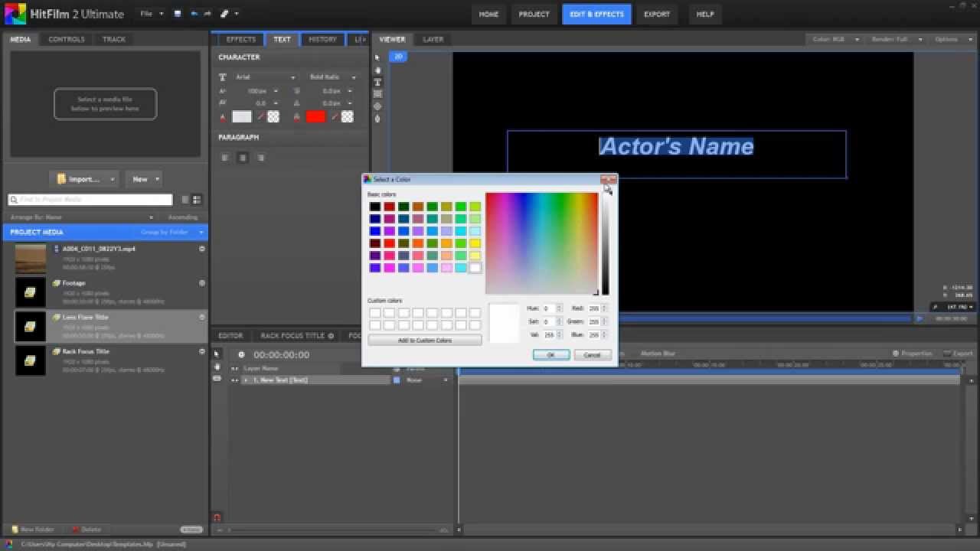The image size is (980, 551).
Task: Click the Delete media button
Action: (x=86, y=529)
